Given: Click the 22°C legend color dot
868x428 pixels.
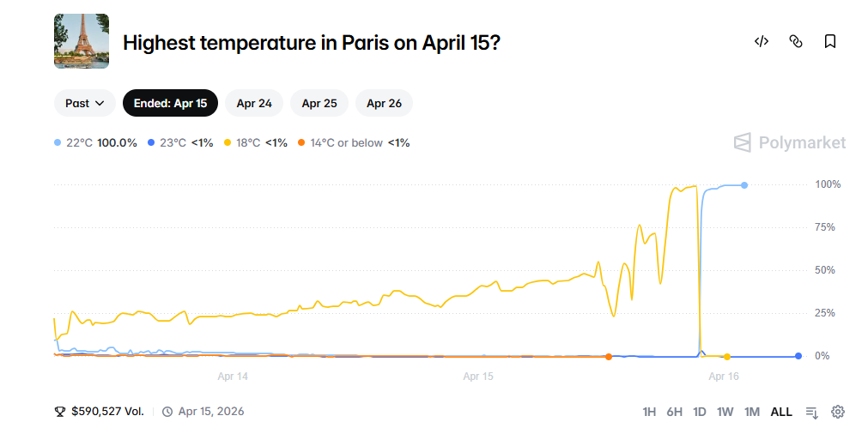Looking at the screenshot, I should [x=58, y=142].
